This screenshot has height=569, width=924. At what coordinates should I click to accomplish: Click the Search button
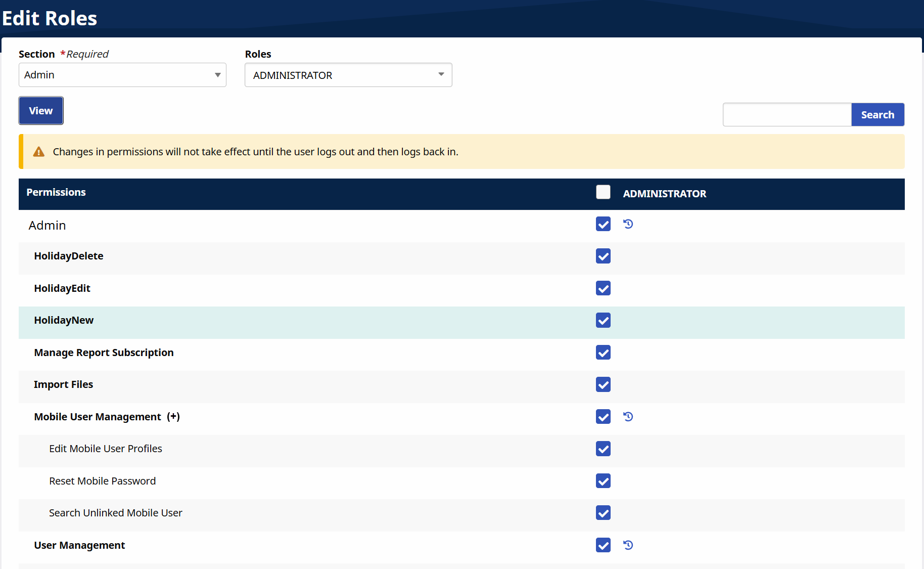click(x=877, y=115)
